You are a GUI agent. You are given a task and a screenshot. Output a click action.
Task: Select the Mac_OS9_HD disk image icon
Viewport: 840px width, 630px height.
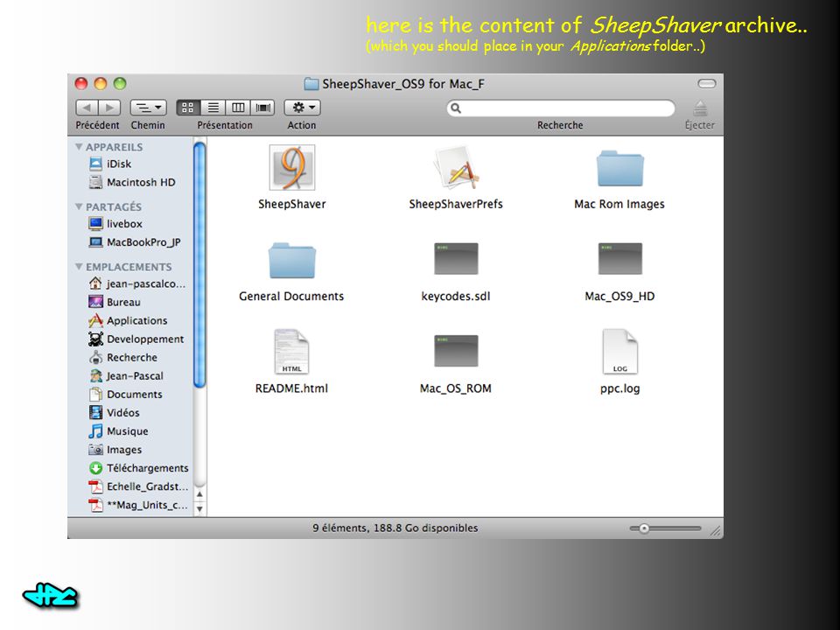click(619, 259)
